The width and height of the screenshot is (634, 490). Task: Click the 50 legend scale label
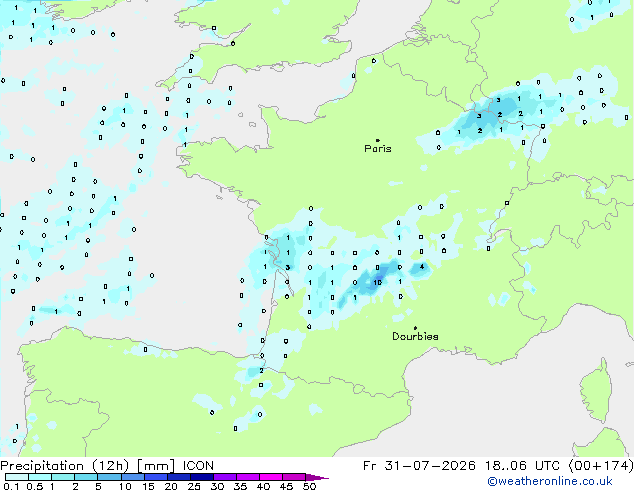[x=309, y=486]
